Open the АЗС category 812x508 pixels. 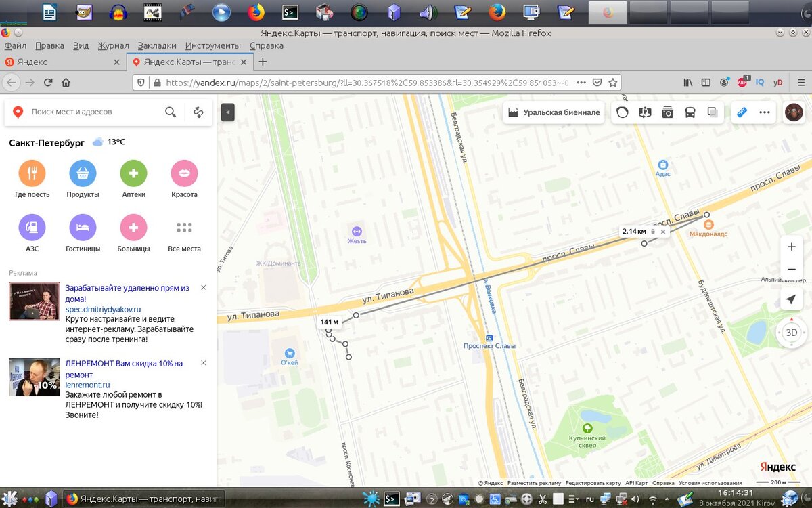[32, 233]
